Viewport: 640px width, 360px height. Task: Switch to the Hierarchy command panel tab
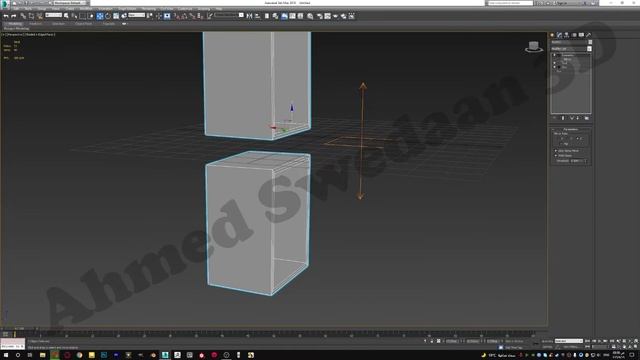click(567, 35)
